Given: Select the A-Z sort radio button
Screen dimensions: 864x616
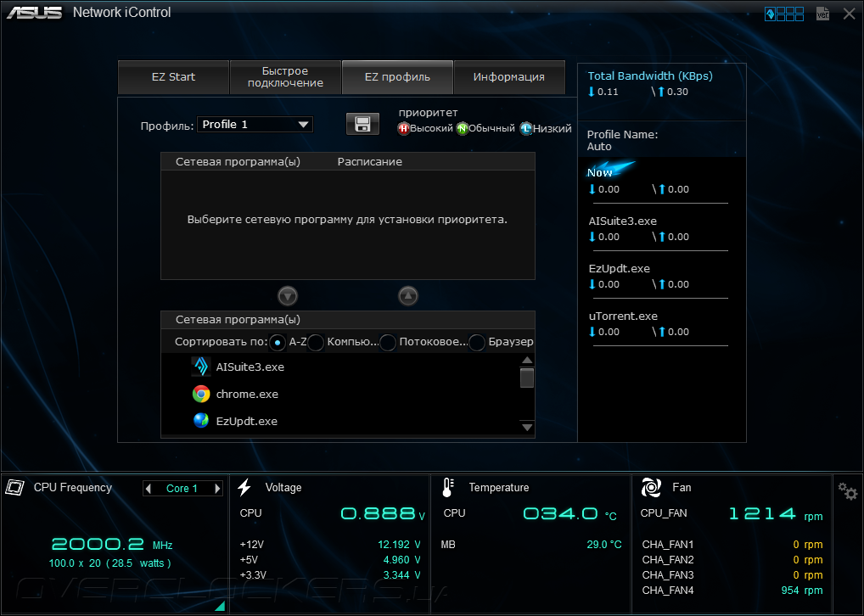Looking at the screenshot, I should click(278, 343).
